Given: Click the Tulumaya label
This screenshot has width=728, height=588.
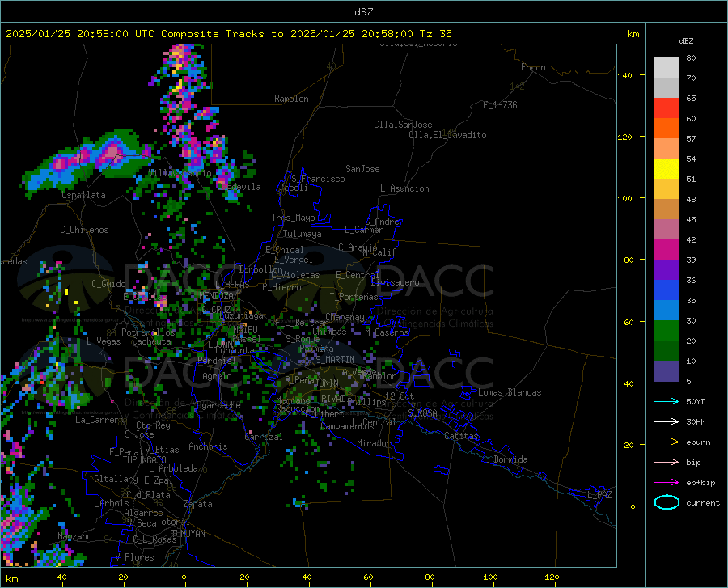Looking at the screenshot, I should [303, 234].
